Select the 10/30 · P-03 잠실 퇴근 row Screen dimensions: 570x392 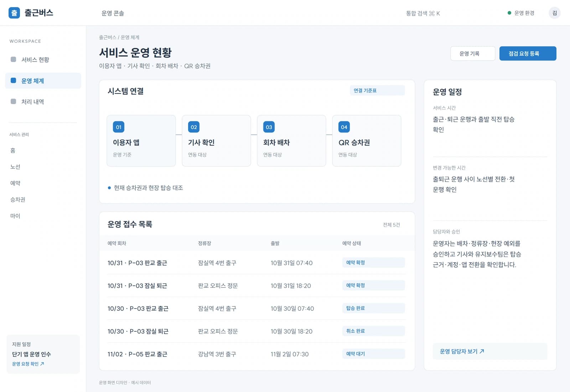tap(256, 331)
